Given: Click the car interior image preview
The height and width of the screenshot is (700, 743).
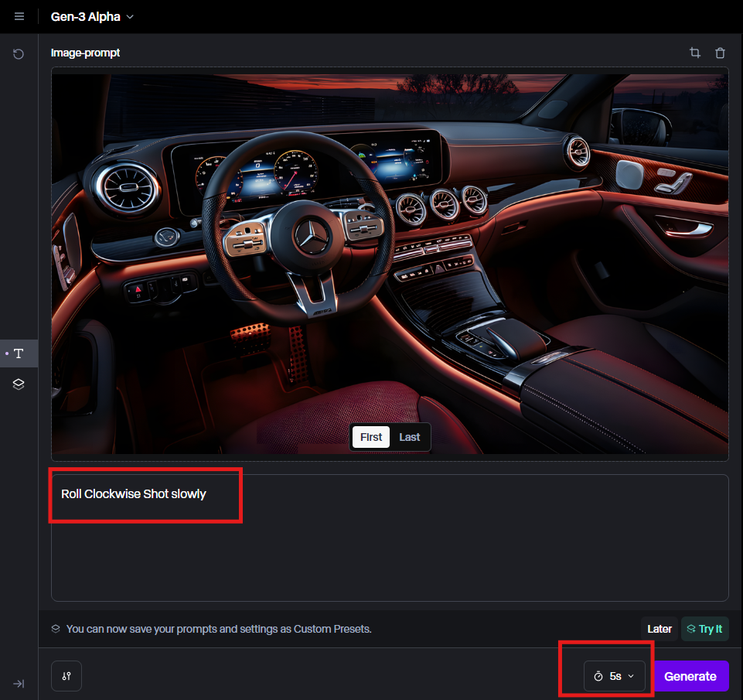Looking at the screenshot, I should (x=390, y=264).
